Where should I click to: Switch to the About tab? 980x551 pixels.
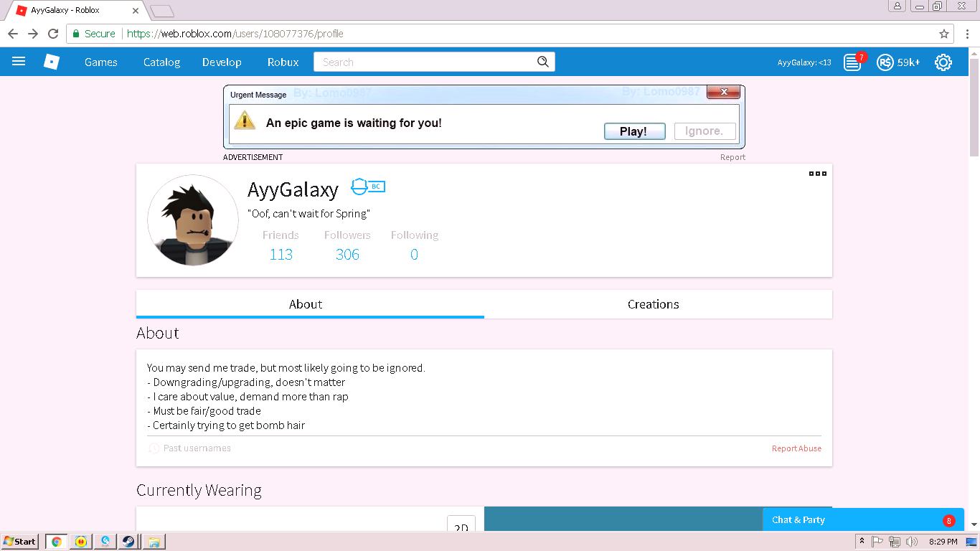310,304
